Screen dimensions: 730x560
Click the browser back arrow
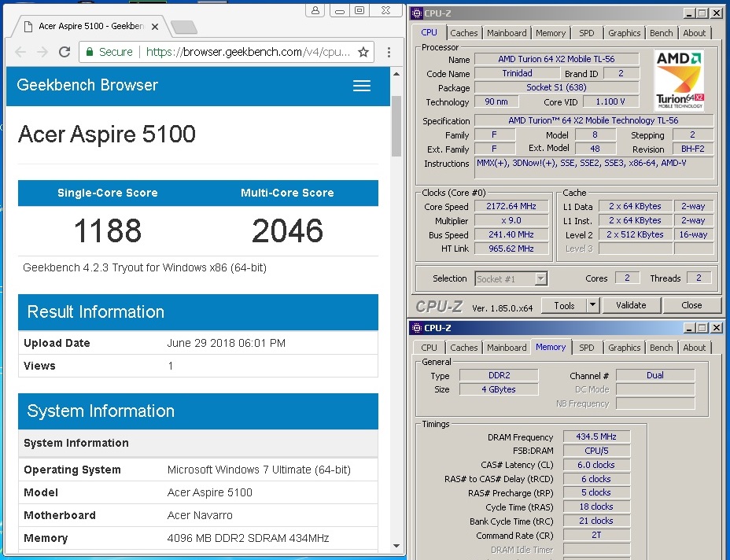[20, 52]
